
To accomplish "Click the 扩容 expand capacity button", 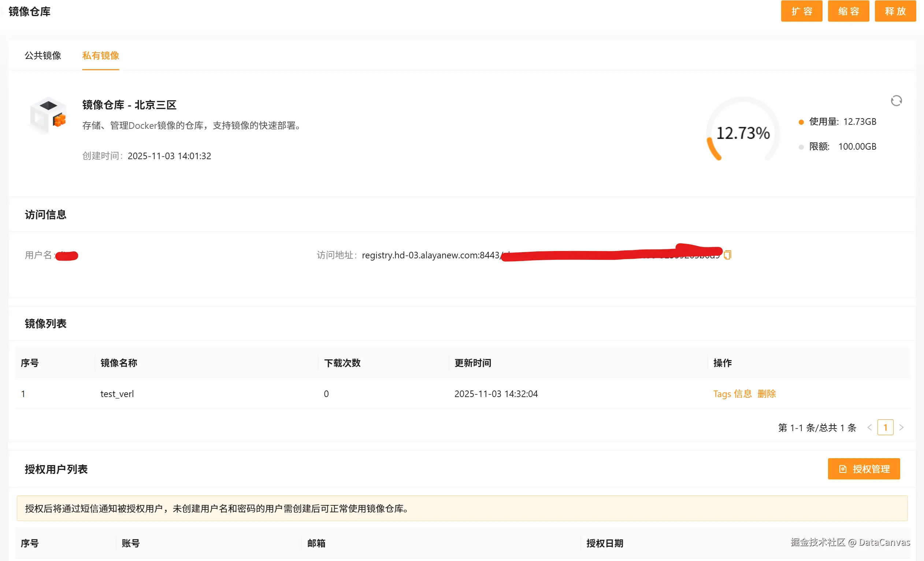I will tap(801, 11).
